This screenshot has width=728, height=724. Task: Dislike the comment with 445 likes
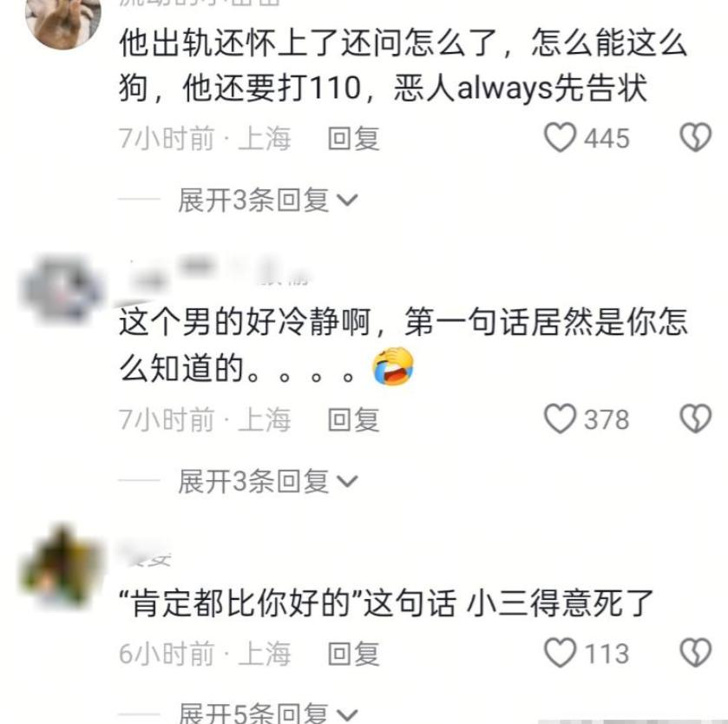coord(696,137)
